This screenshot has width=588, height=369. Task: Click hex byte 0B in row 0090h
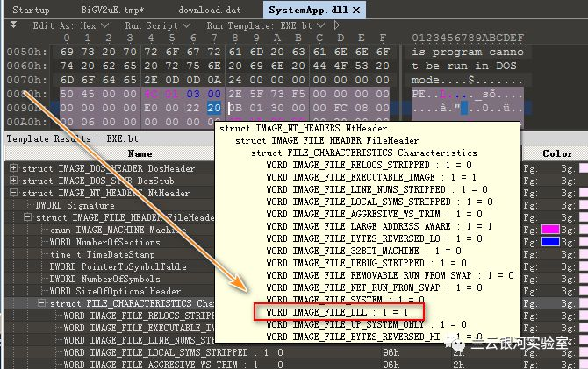[x=235, y=108]
